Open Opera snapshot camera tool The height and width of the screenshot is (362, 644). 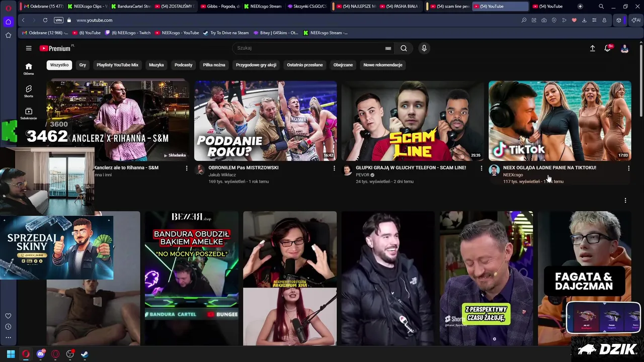tap(544, 20)
